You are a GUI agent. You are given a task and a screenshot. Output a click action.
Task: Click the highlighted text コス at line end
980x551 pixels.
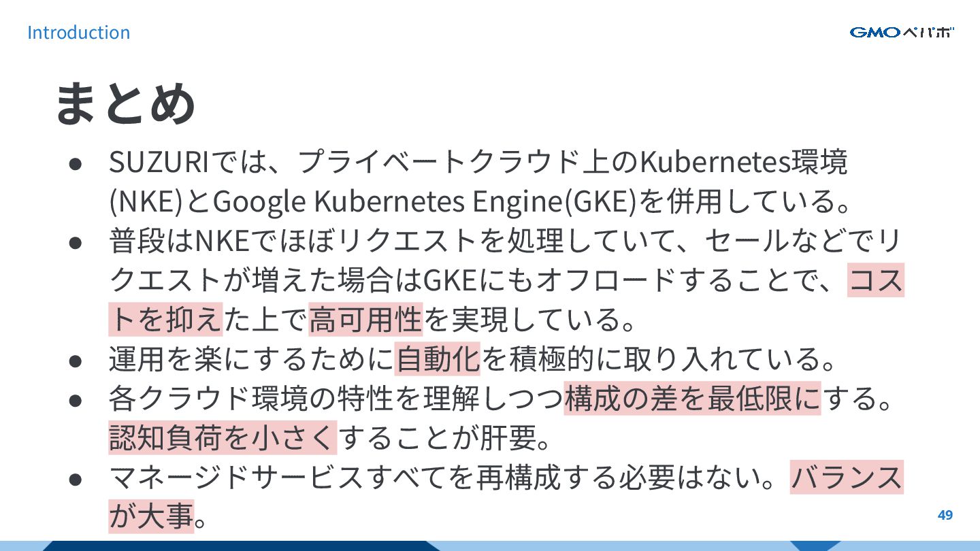(x=875, y=280)
